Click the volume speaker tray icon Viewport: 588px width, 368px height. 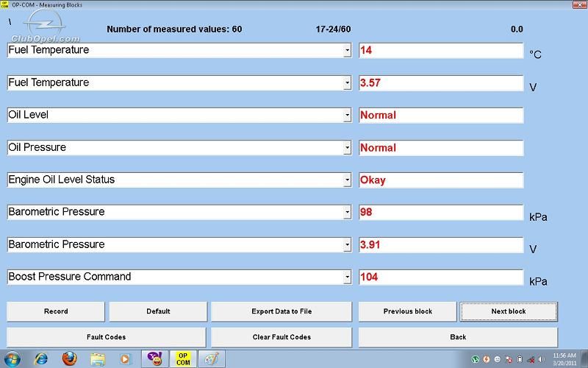coord(542,359)
